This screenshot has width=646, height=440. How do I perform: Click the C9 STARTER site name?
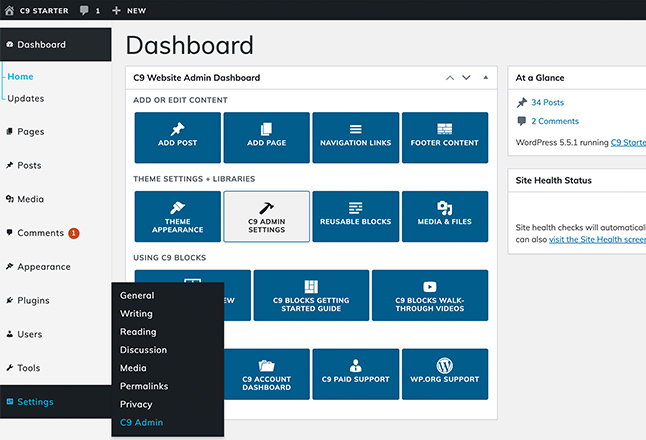coord(44,11)
